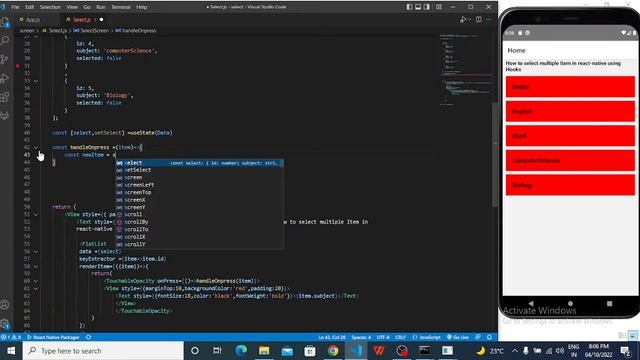Collapse code fold arrow at line 61
This screenshot has height=360, width=640.
(x=36, y=288)
